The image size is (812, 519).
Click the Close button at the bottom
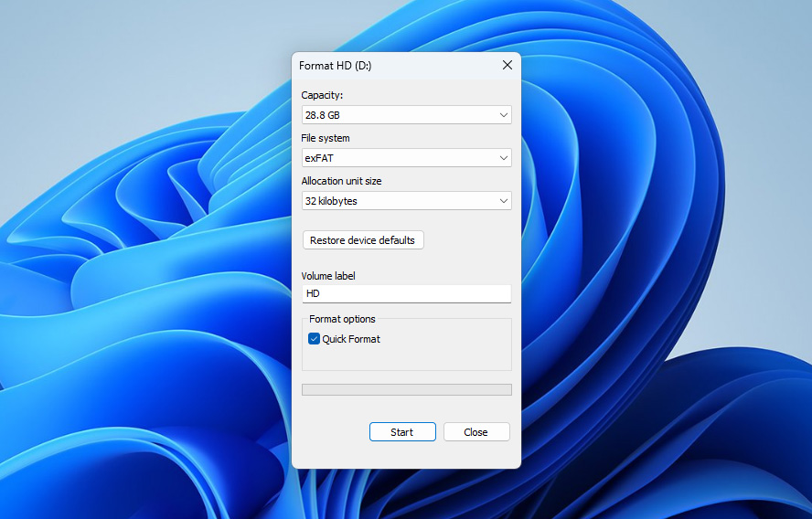[x=476, y=432]
